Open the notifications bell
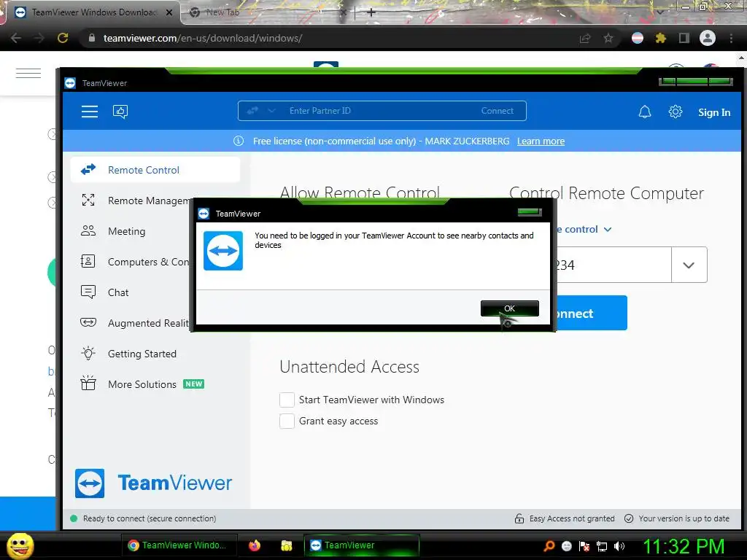 tap(645, 112)
